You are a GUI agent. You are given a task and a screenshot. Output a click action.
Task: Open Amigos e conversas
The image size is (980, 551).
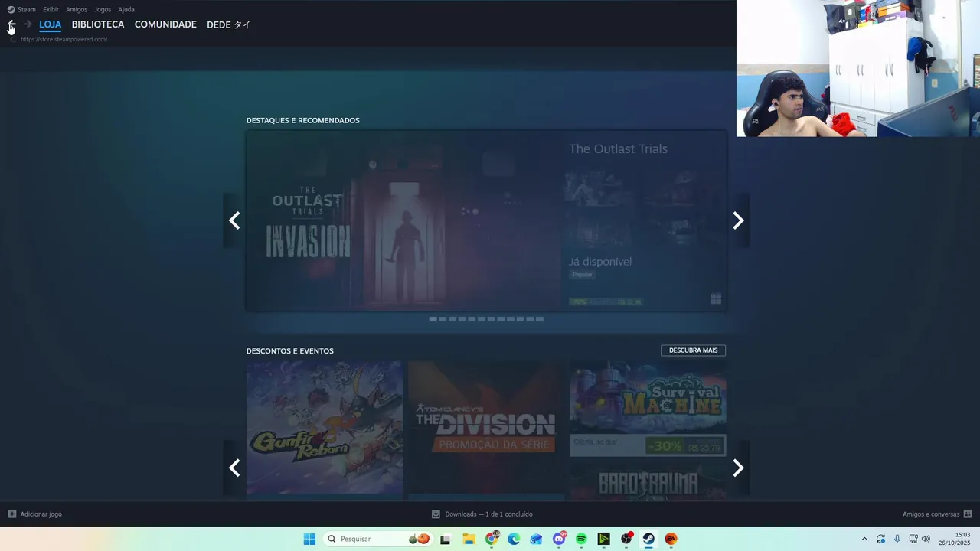point(931,514)
